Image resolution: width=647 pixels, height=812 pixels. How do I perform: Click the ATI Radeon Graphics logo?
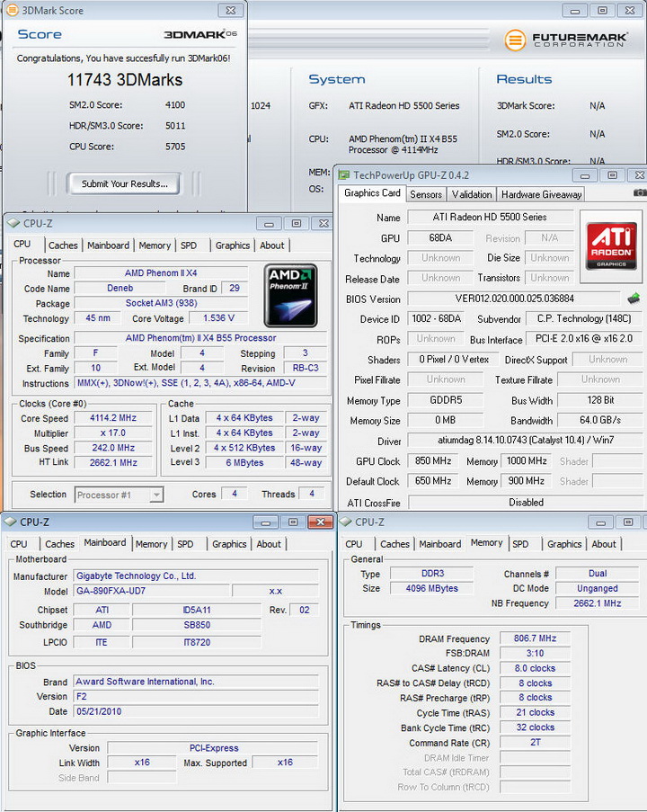611,246
